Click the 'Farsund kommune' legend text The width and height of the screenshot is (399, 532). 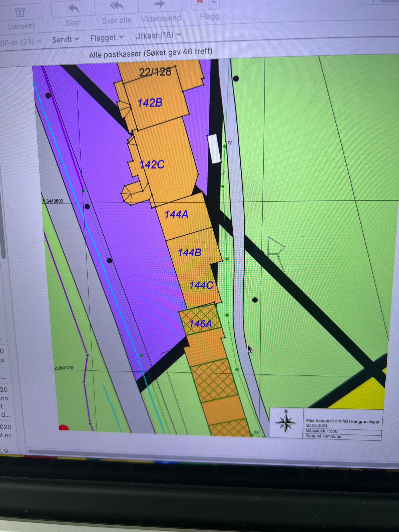point(323,436)
